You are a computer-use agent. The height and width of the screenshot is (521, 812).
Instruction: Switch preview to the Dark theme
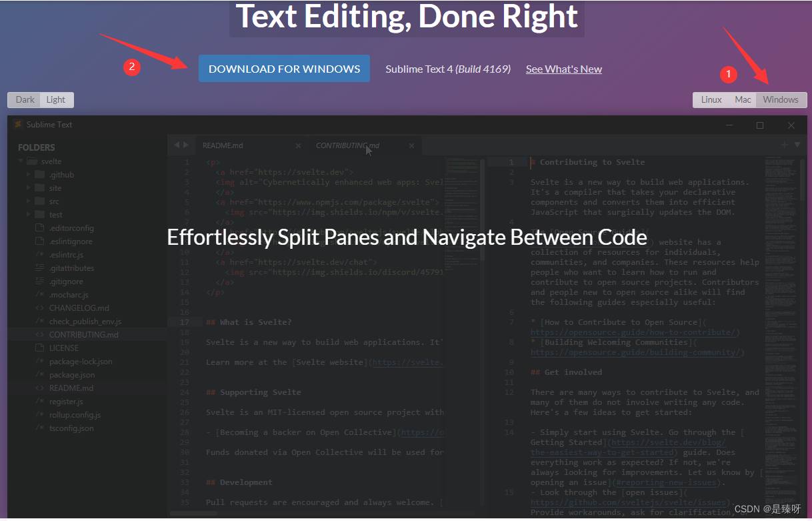[x=25, y=99]
